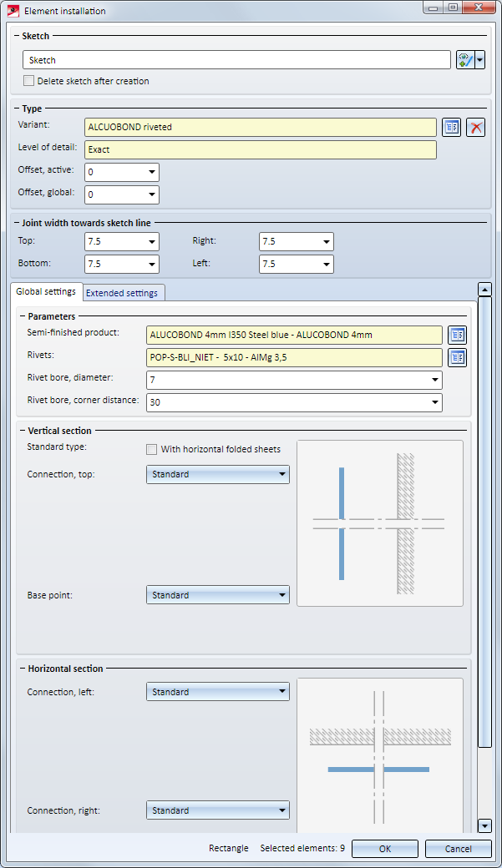Open catalogue icon for Rivets

point(457,357)
